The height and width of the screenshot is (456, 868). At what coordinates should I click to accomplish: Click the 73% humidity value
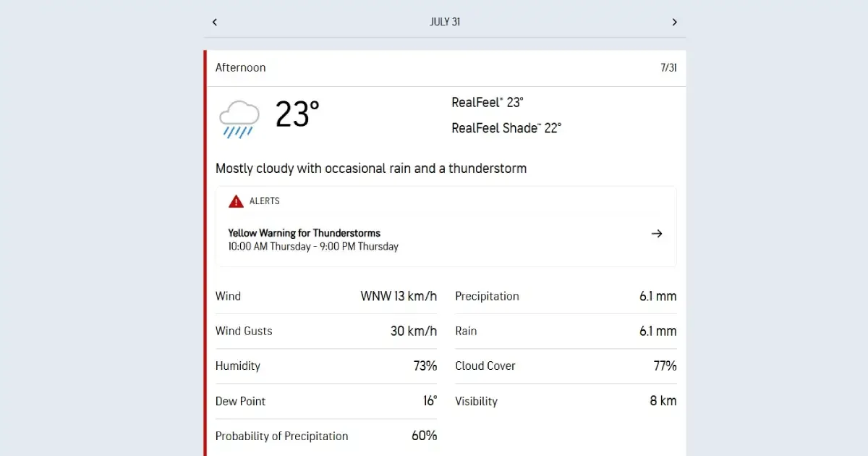[x=425, y=366]
